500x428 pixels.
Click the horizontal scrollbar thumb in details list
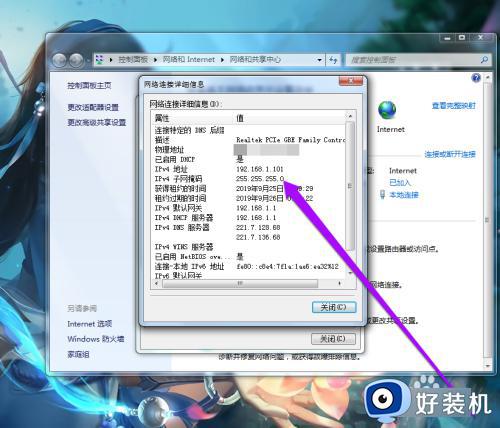(240, 283)
